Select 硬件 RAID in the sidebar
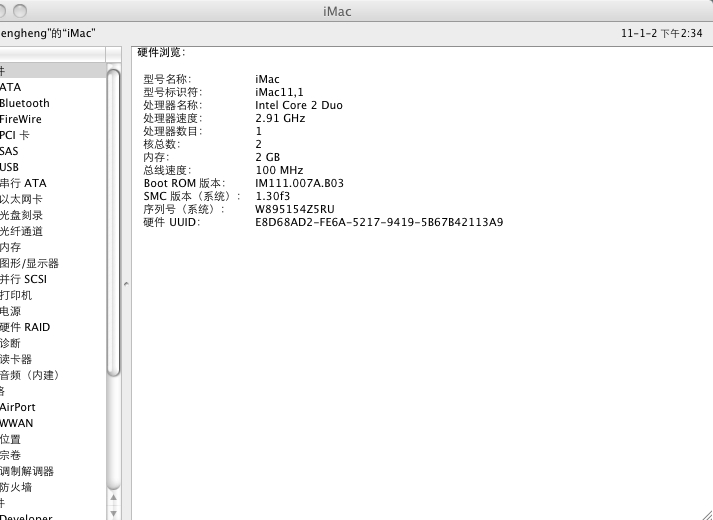Viewport: 713px width, 520px height. tap(25, 327)
